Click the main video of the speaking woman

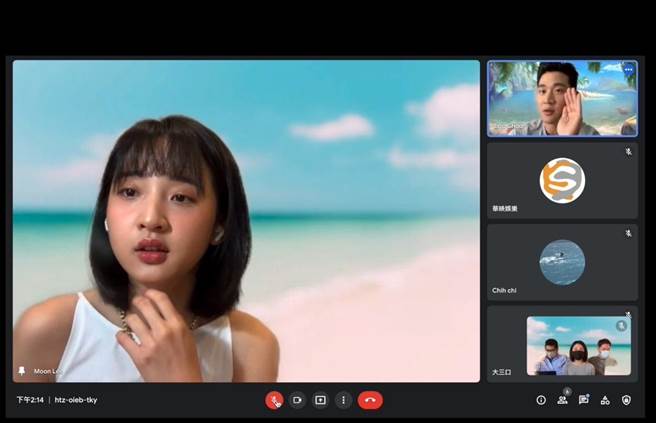(246, 221)
